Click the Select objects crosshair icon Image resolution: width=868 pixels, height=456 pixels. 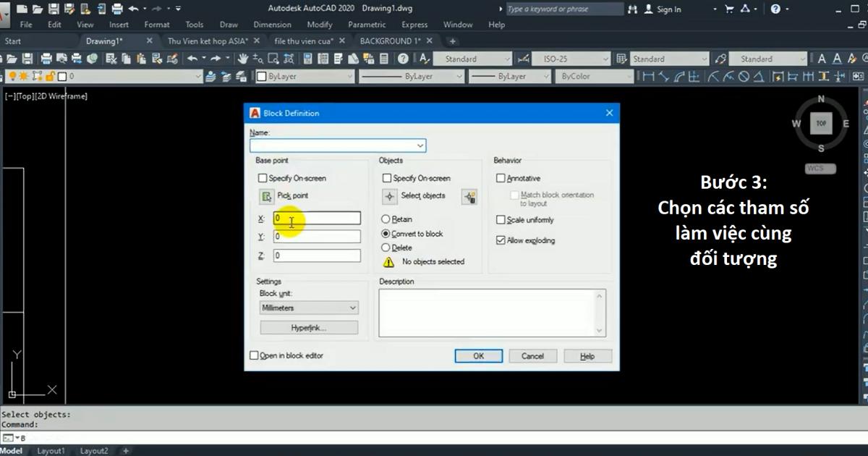[390, 196]
